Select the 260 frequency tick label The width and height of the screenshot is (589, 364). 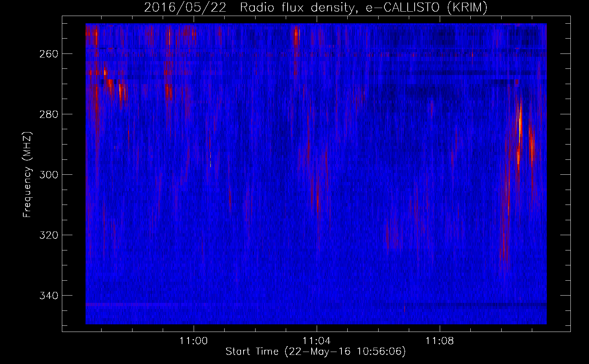pyautogui.click(x=49, y=54)
